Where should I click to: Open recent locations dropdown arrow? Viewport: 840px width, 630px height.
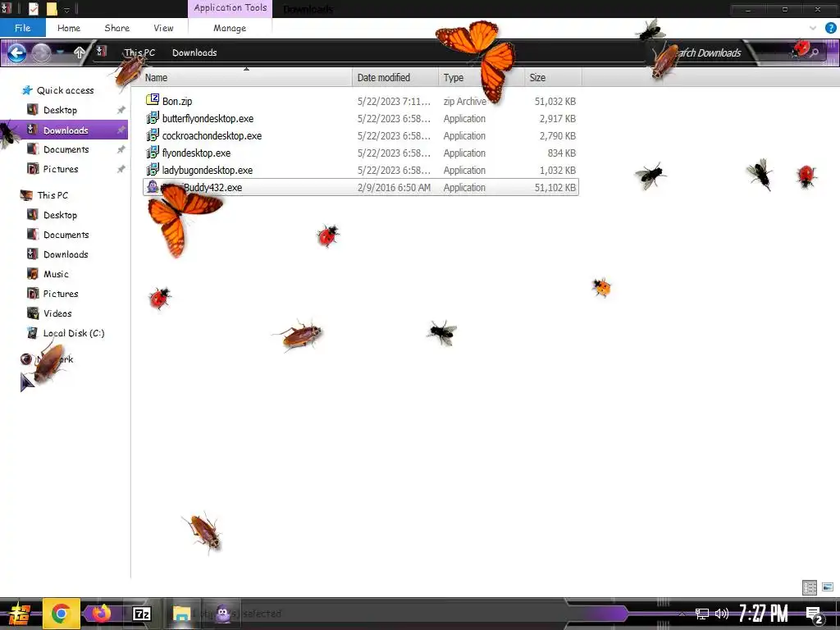coord(61,52)
